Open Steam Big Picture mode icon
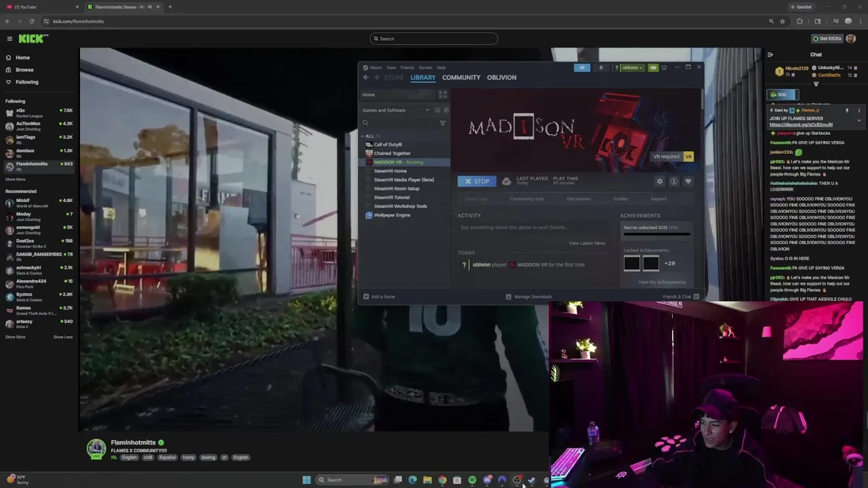 [x=665, y=68]
